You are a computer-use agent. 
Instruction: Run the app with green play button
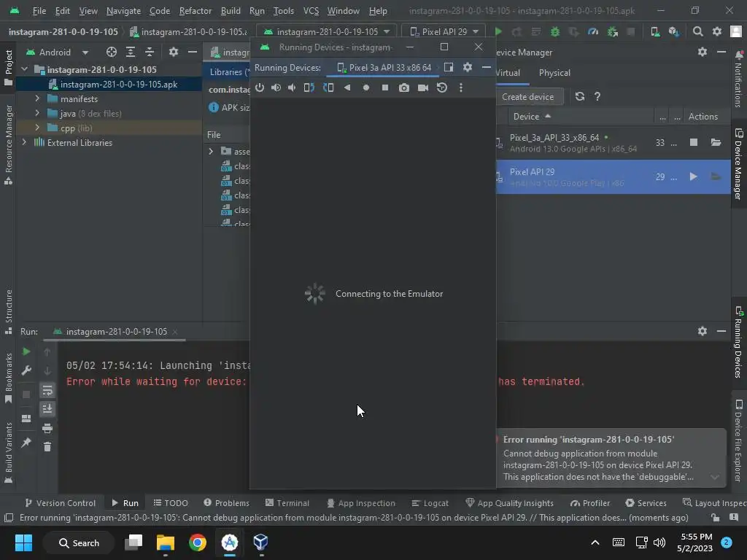pyautogui.click(x=498, y=31)
